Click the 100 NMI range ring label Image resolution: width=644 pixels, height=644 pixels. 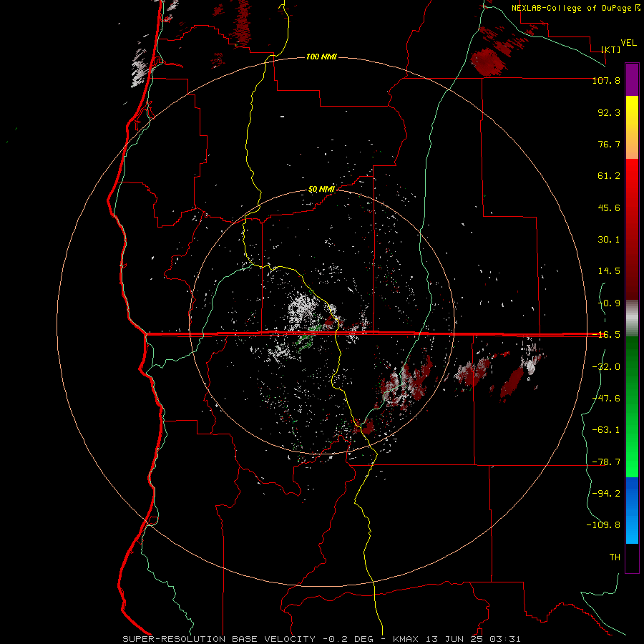click(x=321, y=57)
